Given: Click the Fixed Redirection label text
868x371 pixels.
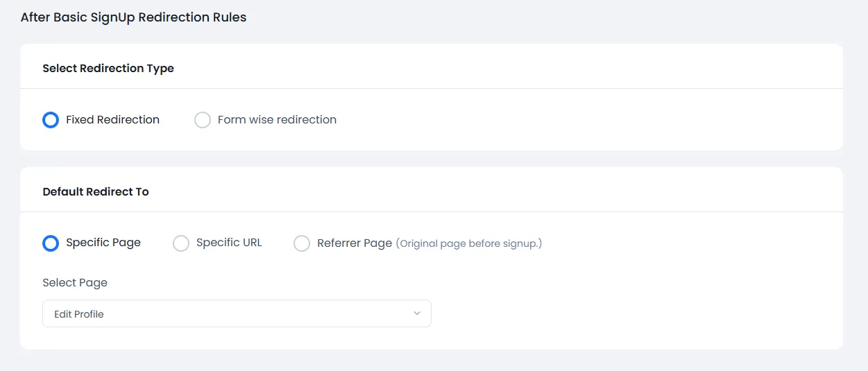Looking at the screenshot, I should click(112, 120).
